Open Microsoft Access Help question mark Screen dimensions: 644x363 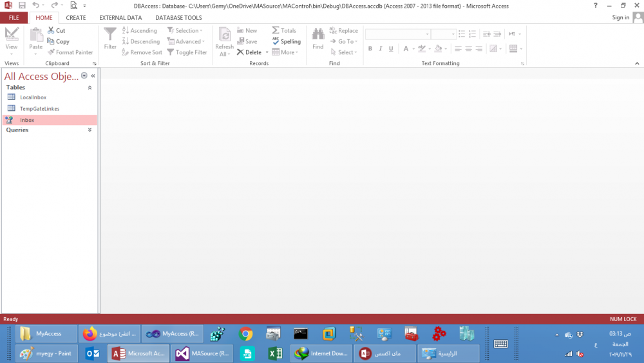pyautogui.click(x=596, y=6)
